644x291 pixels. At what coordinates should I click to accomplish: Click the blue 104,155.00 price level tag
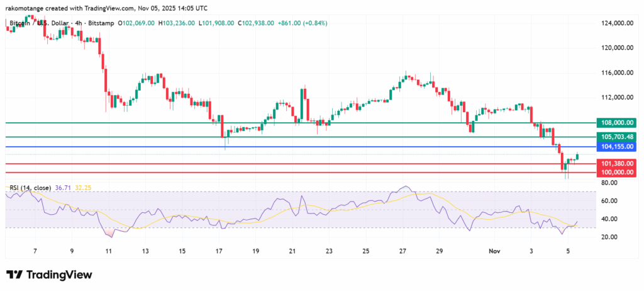point(615,147)
